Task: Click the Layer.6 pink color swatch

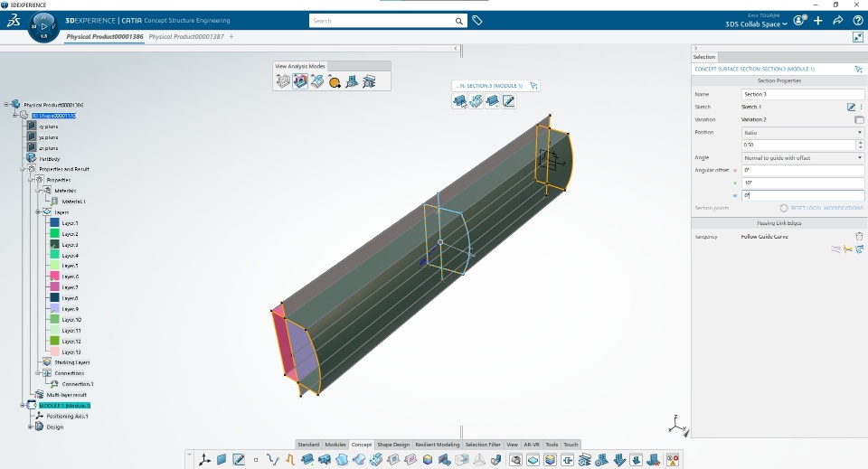Action: coord(55,277)
